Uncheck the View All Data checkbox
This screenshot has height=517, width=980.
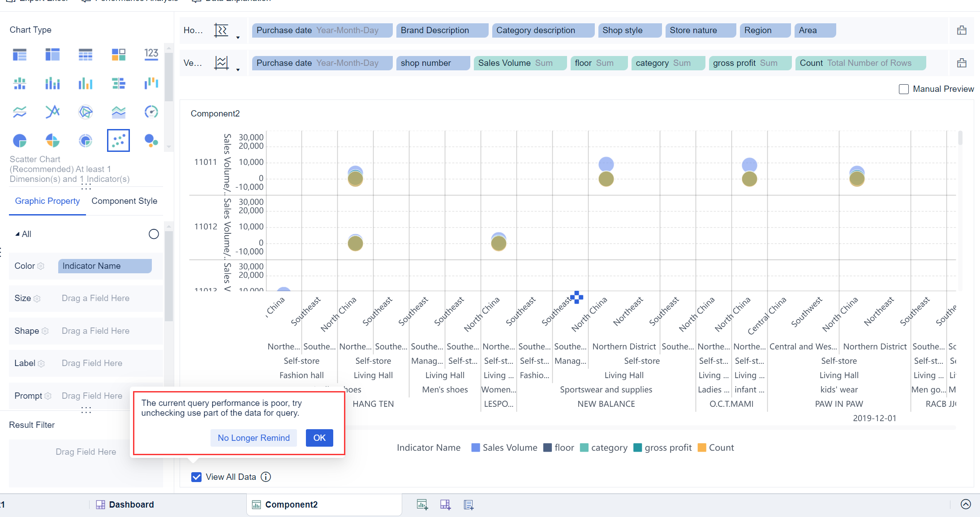(196, 477)
